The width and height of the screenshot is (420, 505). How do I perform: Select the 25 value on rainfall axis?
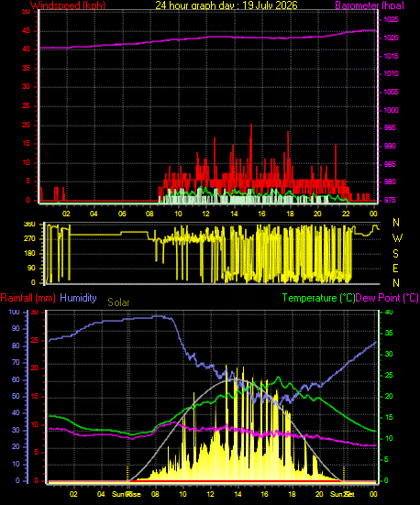[34, 340]
